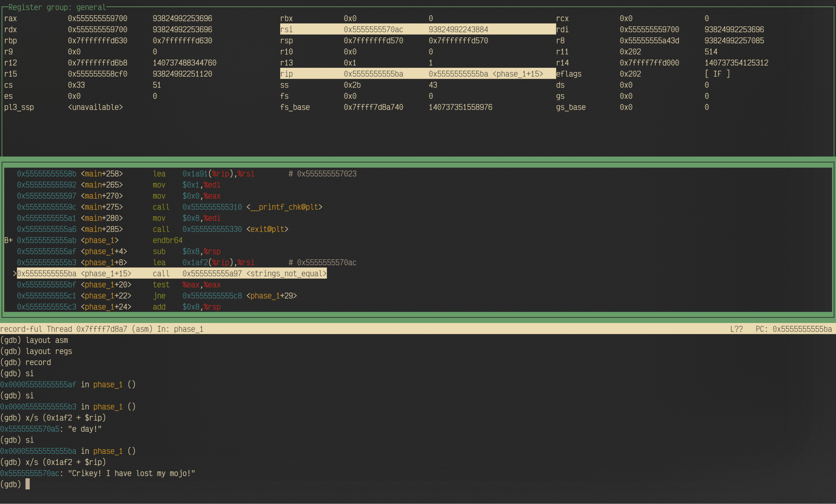Click the eflags '[ IF ]' value
The width and height of the screenshot is (836, 504).
[x=717, y=74]
